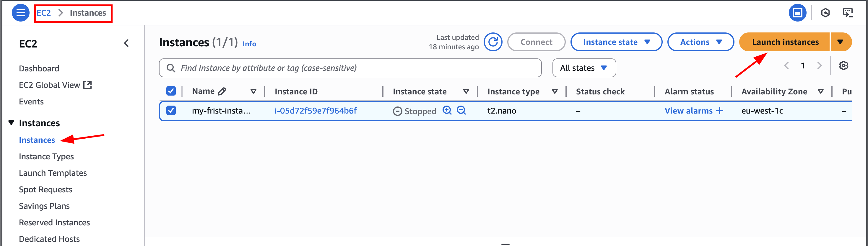Click View alarms link

(688, 111)
